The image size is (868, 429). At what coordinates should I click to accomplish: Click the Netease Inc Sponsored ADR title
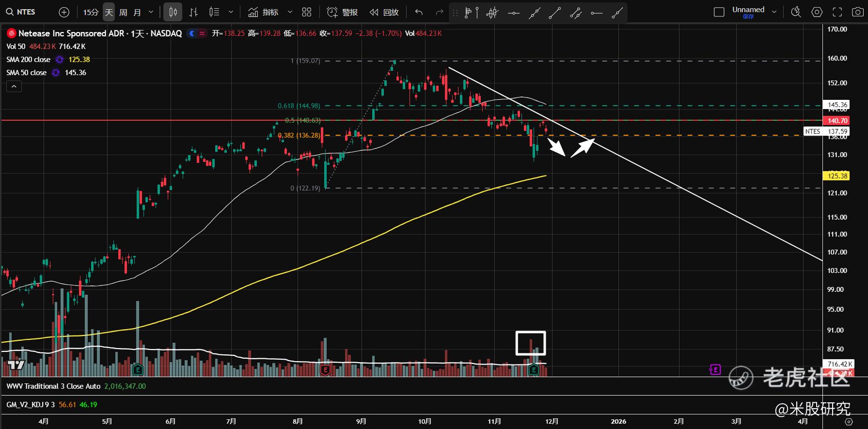coord(71,33)
